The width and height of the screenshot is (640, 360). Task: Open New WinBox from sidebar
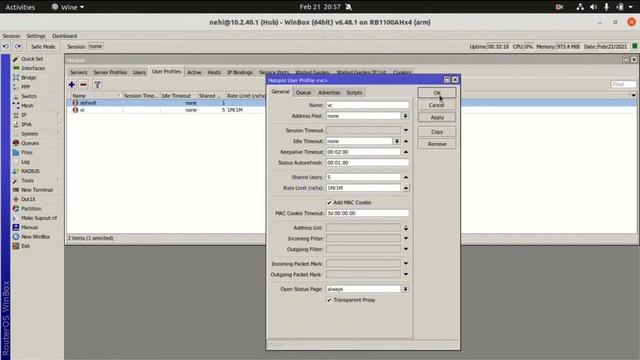pos(36,237)
